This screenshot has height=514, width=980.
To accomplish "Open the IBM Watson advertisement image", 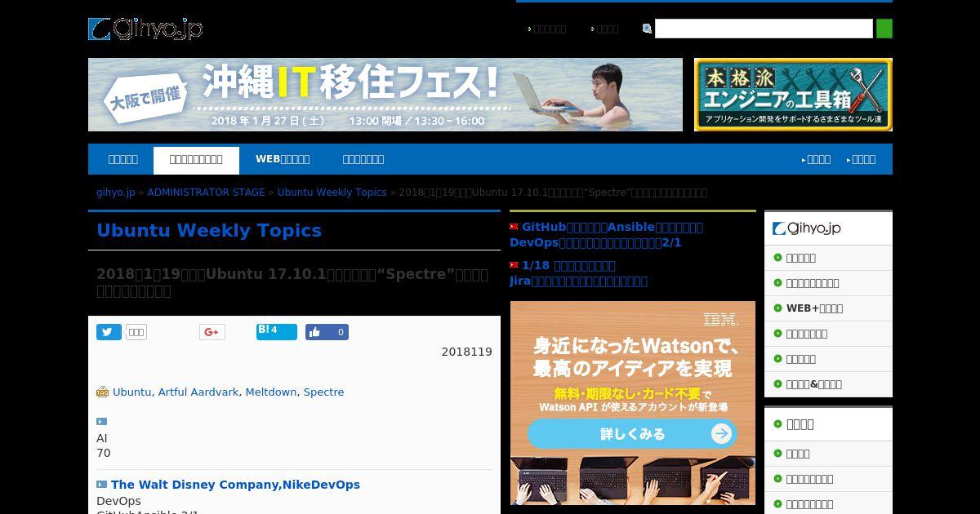I will (x=633, y=403).
